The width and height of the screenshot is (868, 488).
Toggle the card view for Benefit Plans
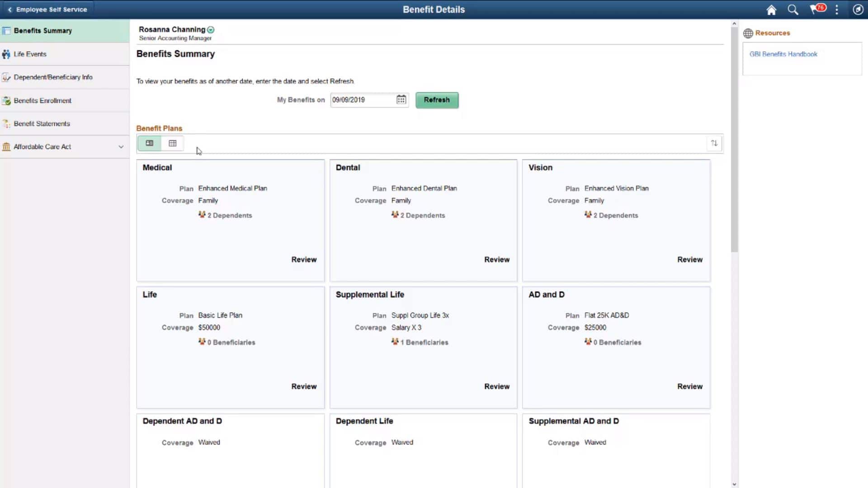(x=149, y=143)
